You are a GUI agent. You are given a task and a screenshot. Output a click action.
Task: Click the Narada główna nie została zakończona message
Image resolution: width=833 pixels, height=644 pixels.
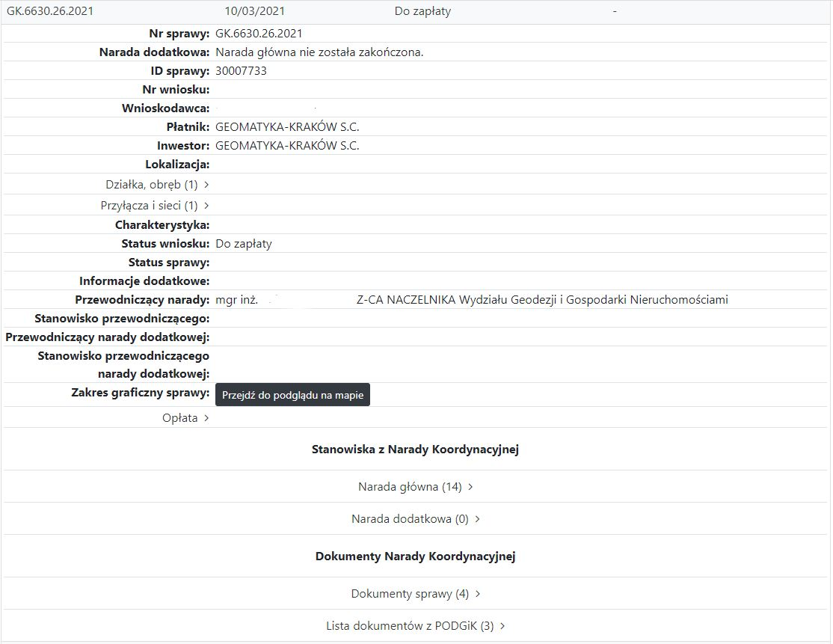[x=319, y=52]
